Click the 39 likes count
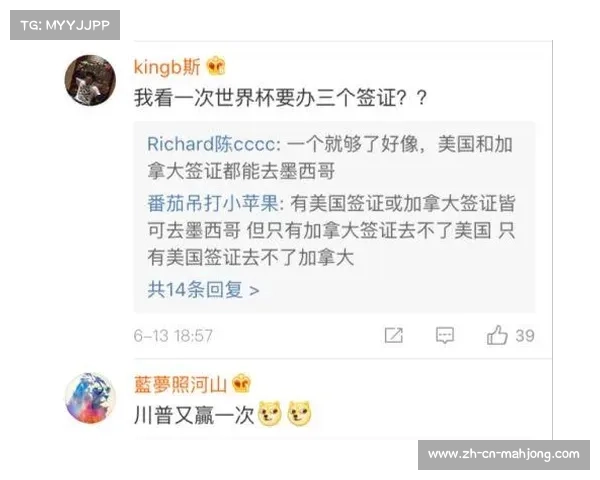The height and width of the screenshot is (480, 600). [x=525, y=336]
